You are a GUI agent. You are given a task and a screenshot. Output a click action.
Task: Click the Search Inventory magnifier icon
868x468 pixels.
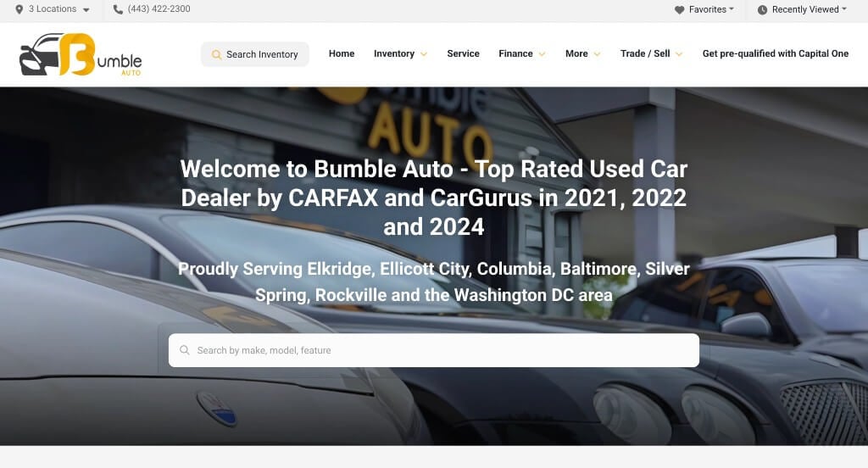pyautogui.click(x=216, y=54)
